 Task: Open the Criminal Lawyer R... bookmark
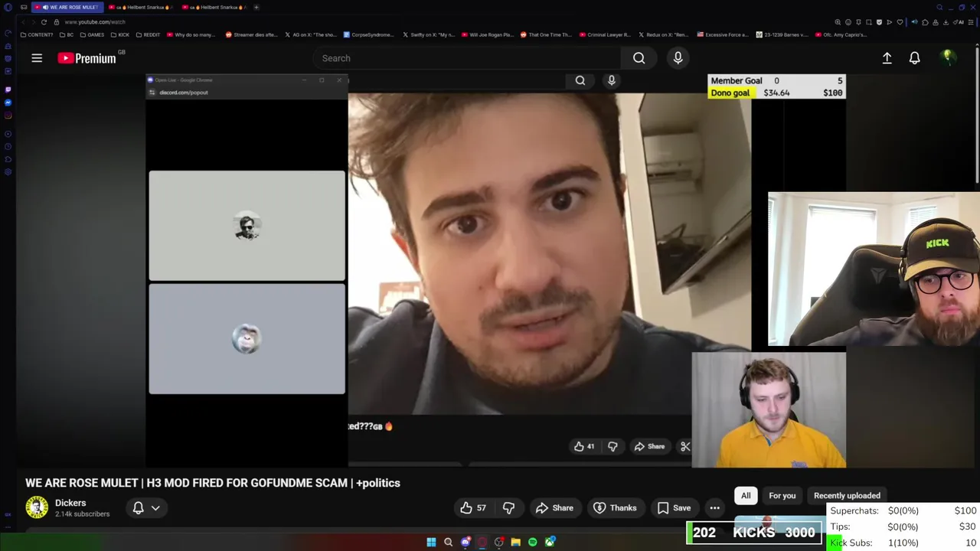pos(605,34)
